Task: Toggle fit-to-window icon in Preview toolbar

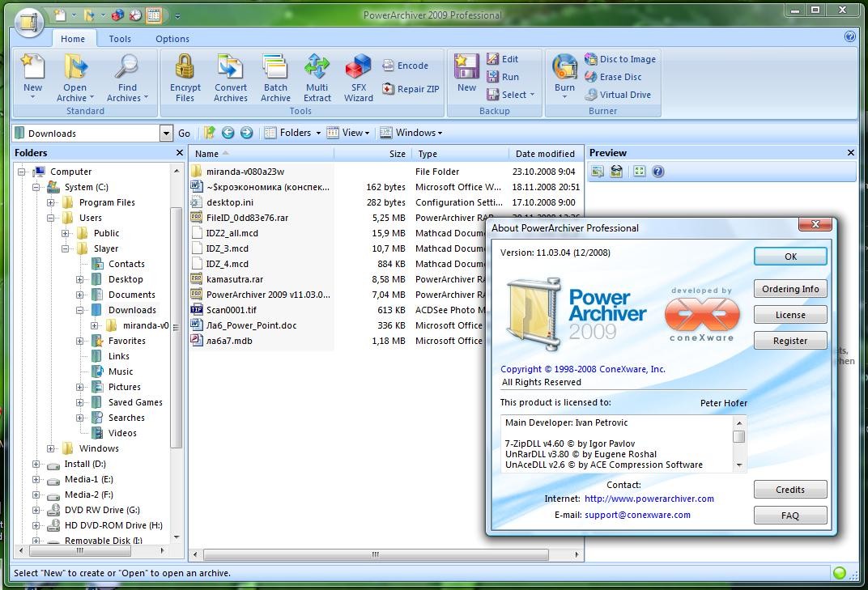Action: coord(639,172)
